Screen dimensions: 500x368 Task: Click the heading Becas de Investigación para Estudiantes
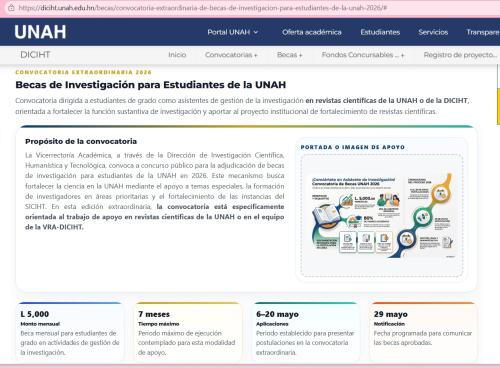pyautogui.click(x=151, y=85)
